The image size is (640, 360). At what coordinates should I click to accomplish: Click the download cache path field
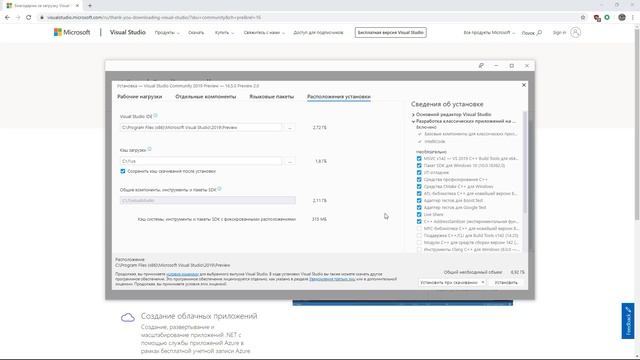pos(201,161)
